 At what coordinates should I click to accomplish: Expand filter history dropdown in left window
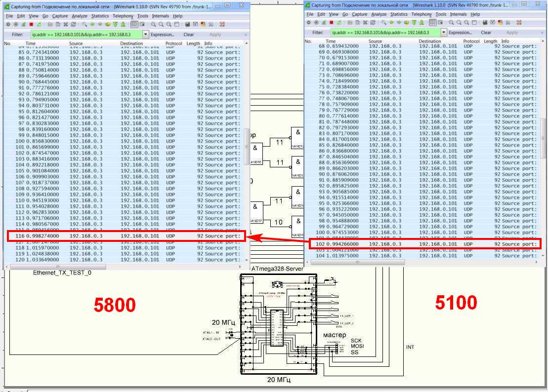pos(145,35)
